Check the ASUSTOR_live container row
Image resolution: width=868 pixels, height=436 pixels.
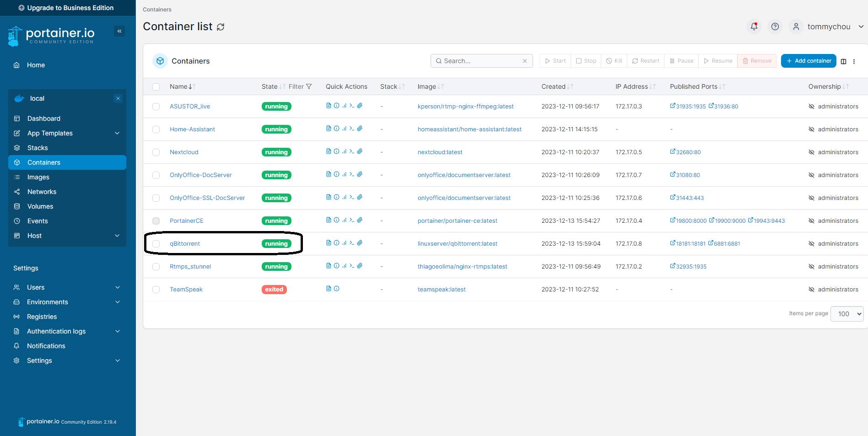click(156, 107)
